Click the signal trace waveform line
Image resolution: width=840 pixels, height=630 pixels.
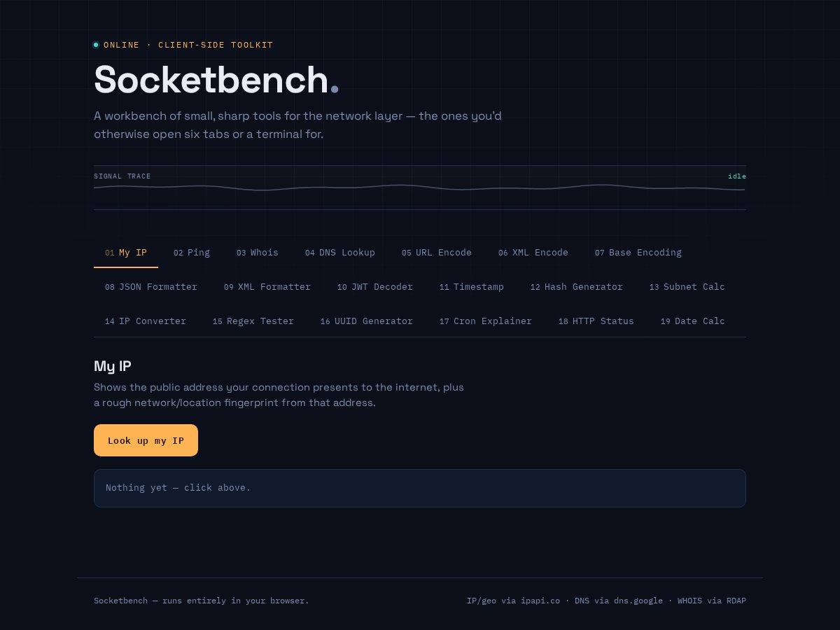pyautogui.click(x=420, y=188)
